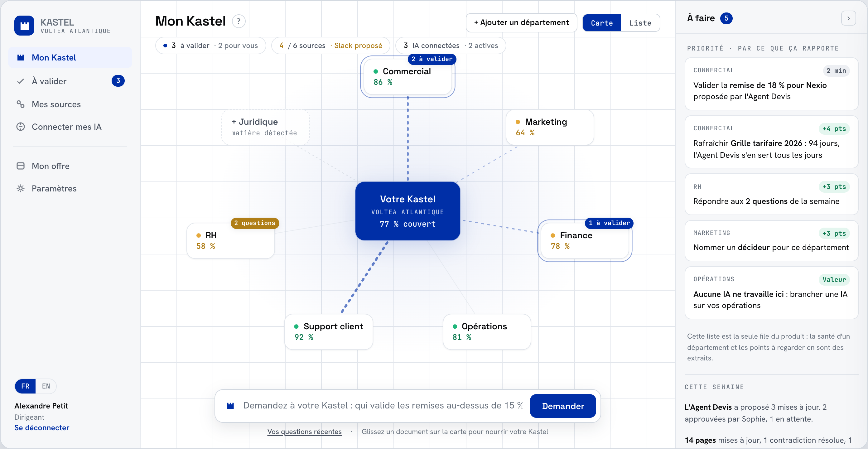Go to Mes sources

point(70,104)
